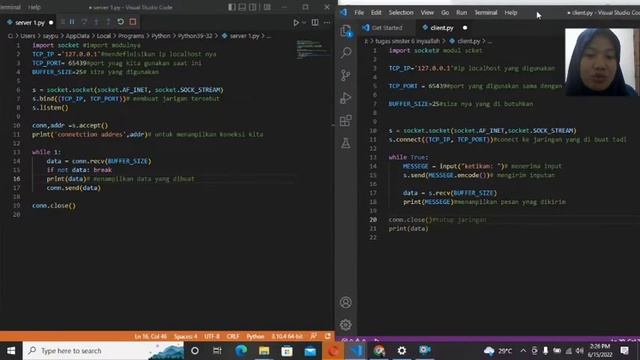Open View menu in client.py window

427,13
